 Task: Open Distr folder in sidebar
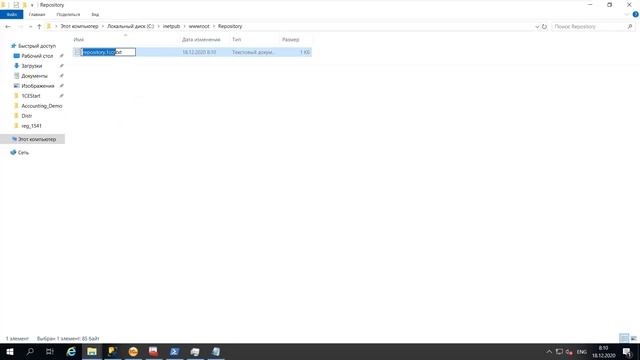pos(27,116)
